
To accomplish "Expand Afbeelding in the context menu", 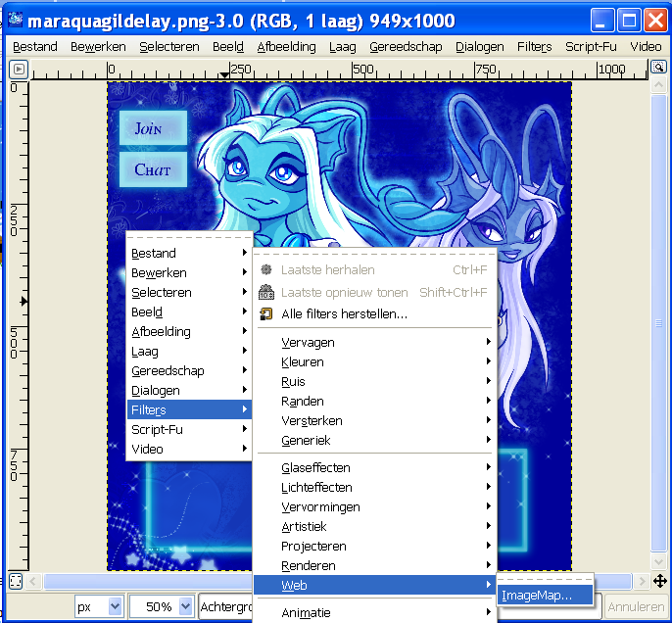I will (189, 332).
